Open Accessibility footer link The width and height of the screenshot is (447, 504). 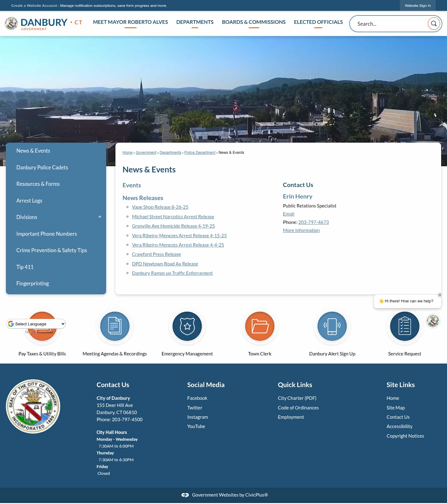coord(400,426)
